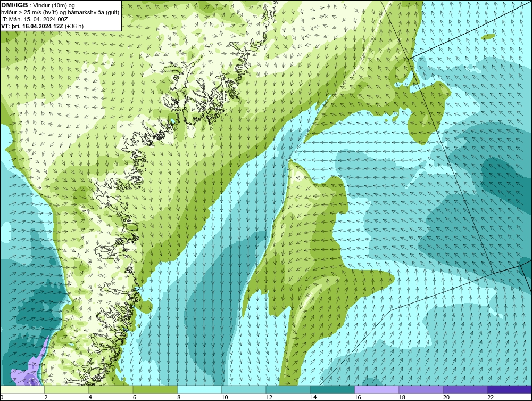This screenshot has height=401, width=532.
Task: Click the lavender 16–18 m/s legend swatch
Action: pos(377,389)
